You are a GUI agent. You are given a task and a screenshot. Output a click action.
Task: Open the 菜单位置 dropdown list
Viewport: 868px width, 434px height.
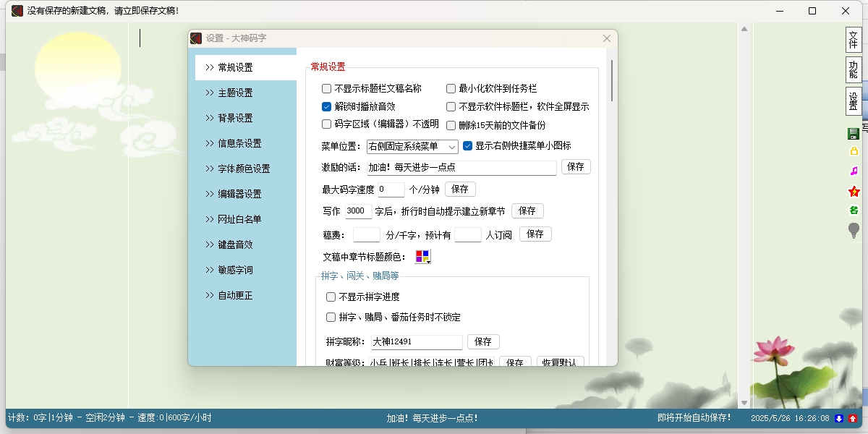412,147
